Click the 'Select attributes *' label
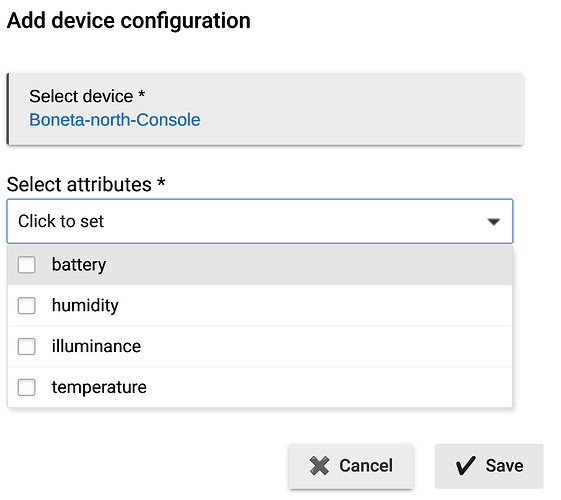 point(86,185)
